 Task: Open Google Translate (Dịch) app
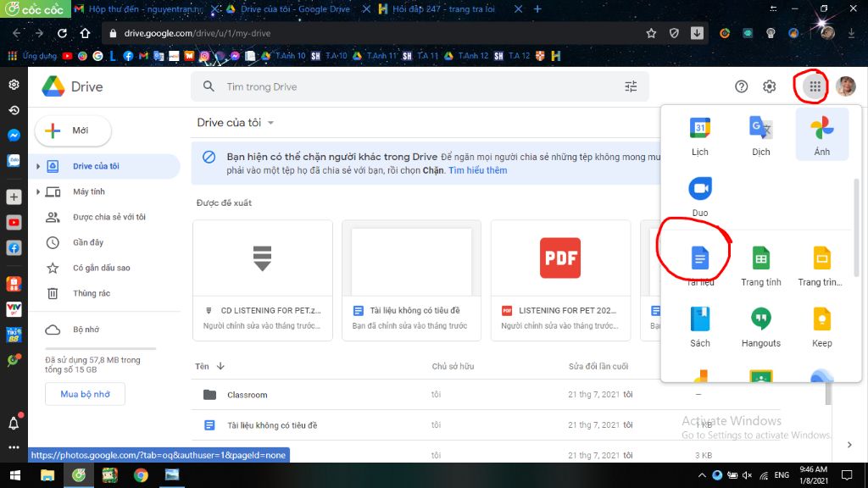(x=760, y=136)
